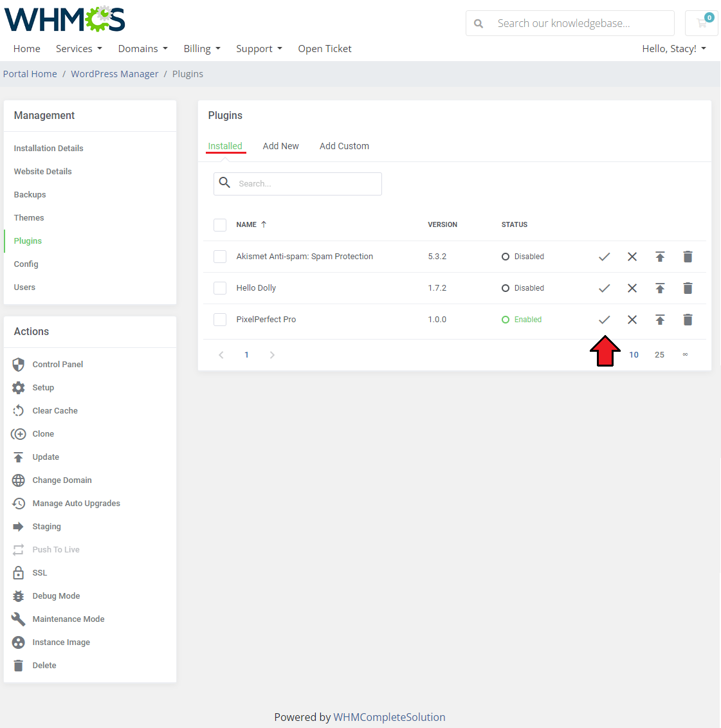The image size is (721, 728).
Task: Click the WHMCS logo
Action: [x=64, y=19]
